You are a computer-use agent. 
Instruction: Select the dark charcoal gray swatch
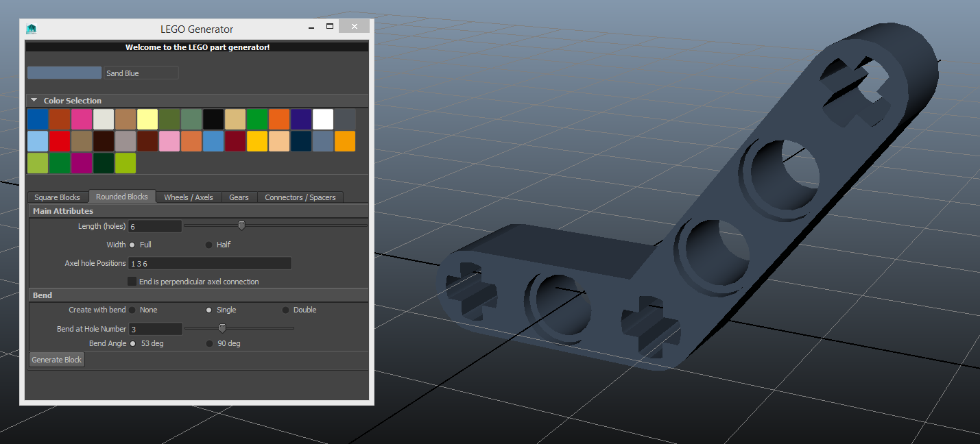pos(345,119)
